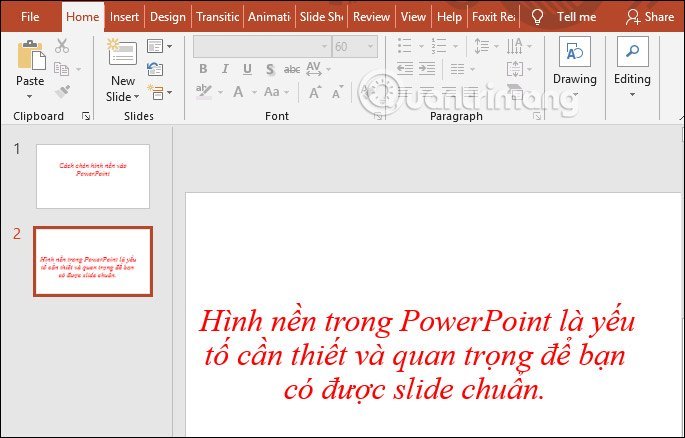Switch to the Transitions tab
The height and width of the screenshot is (438, 685).
click(x=217, y=17)
